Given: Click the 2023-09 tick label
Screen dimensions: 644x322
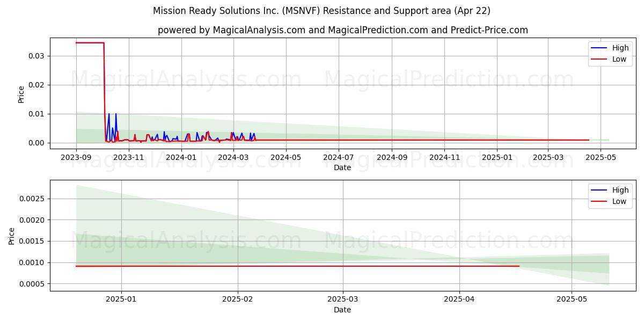Looking at the screenshot, I should [x=76, y=157].
